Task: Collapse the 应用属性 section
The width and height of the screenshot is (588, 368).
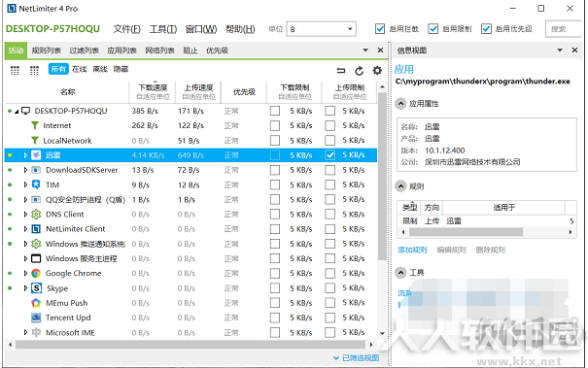Action: coord(400,104)
